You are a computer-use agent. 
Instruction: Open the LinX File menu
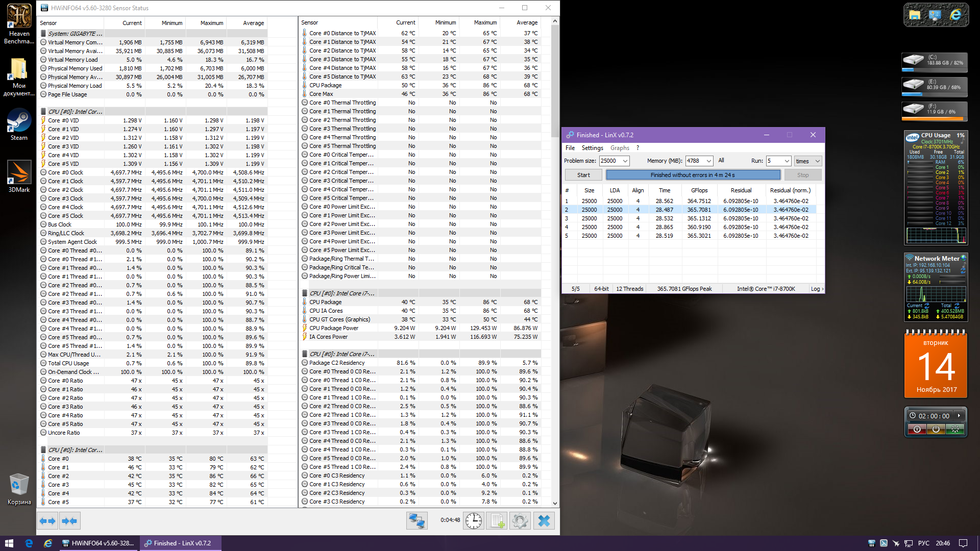[570, 148]
